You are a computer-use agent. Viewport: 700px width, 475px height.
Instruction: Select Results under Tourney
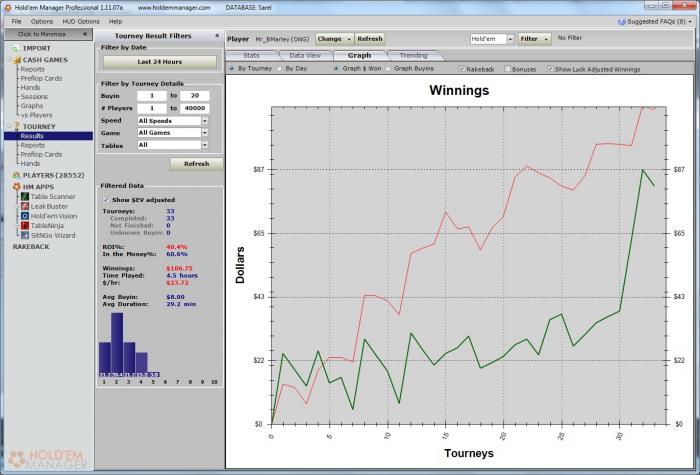(49, 136)
